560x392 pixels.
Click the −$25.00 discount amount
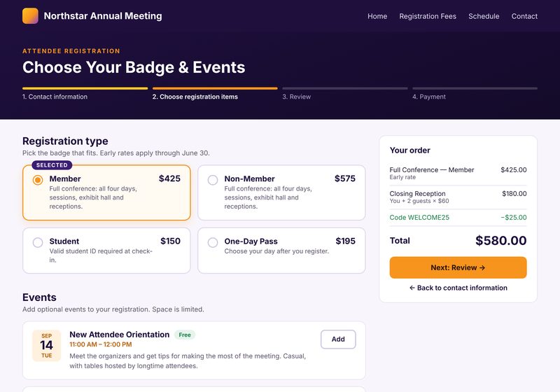point(514,218)
